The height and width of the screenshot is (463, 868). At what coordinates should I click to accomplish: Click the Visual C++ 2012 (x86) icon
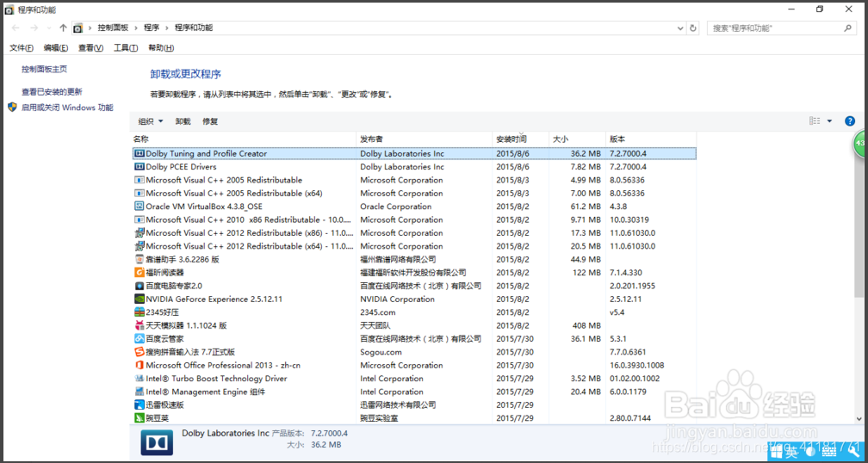[139, 233]
